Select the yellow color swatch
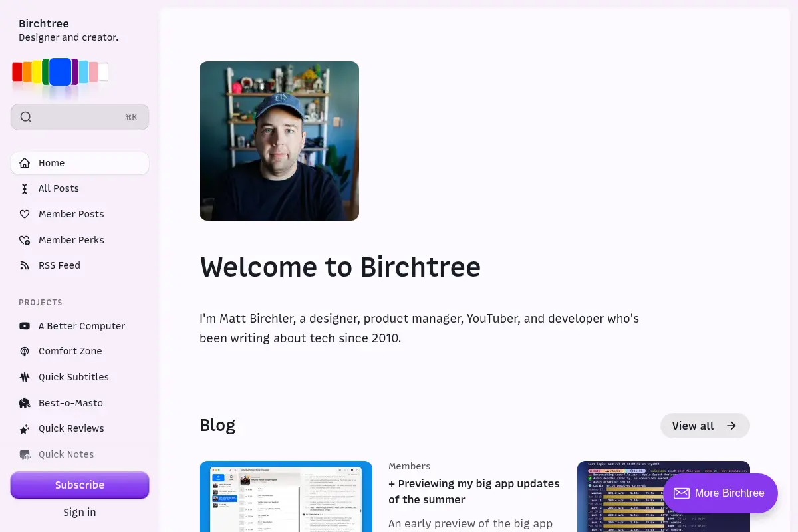 click(x=37, y=71)
